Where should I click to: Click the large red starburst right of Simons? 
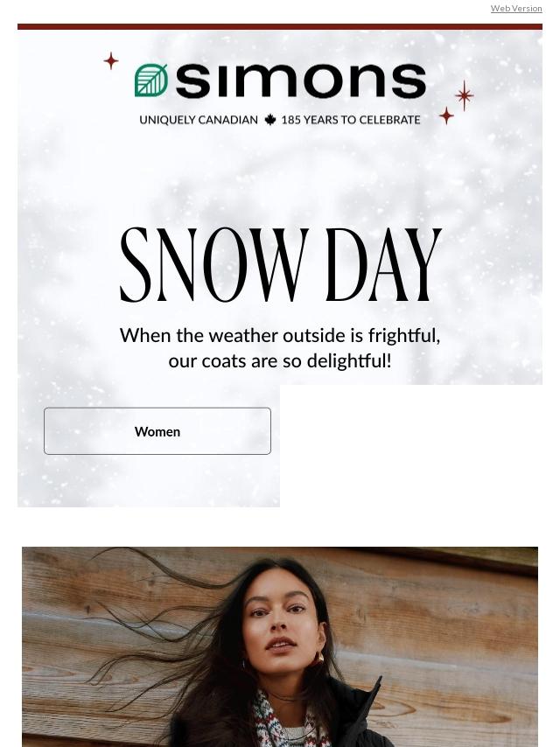pos(465,95)
